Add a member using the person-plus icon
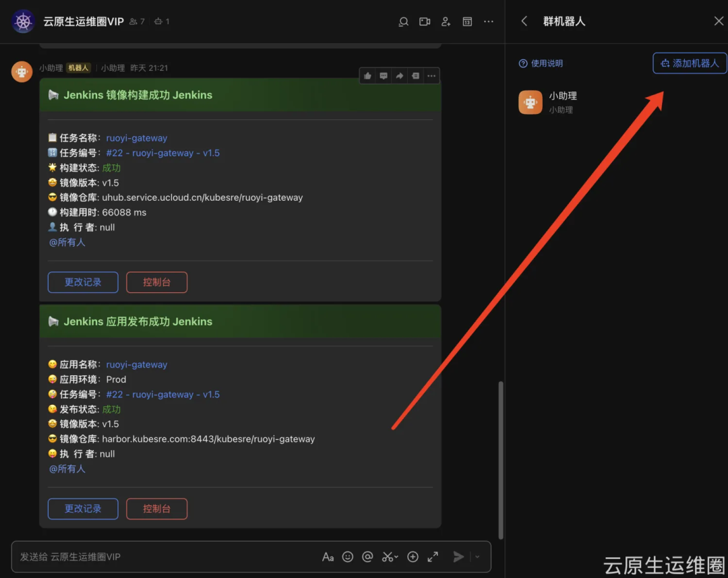This screenshot has width=728, height=578. pos(446,22)
